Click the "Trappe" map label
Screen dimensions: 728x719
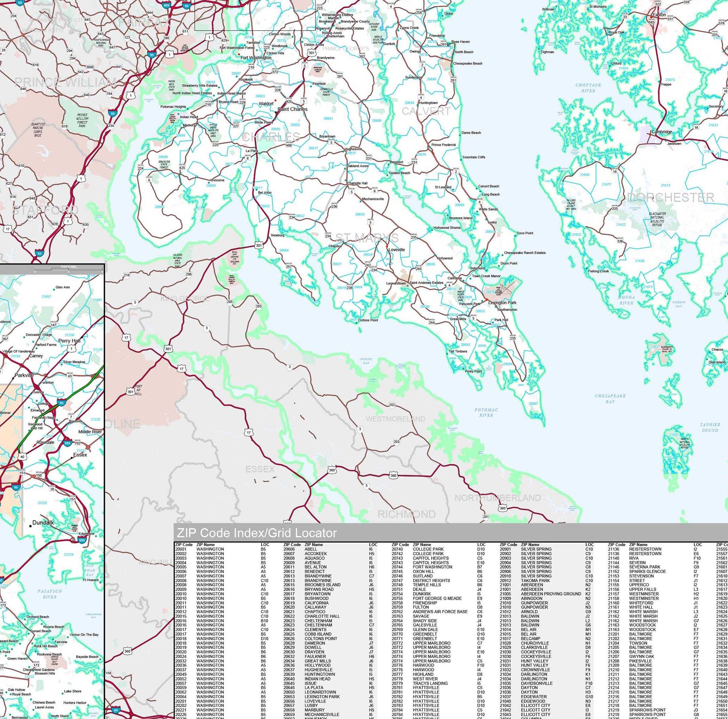[666, 84]
